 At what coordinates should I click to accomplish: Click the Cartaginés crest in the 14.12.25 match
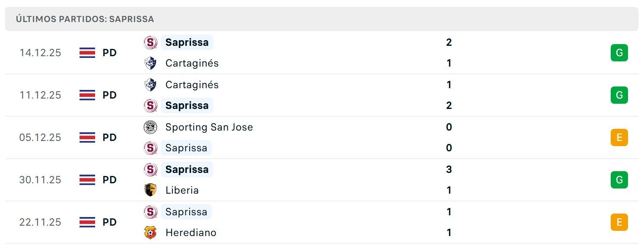[150, 63]
